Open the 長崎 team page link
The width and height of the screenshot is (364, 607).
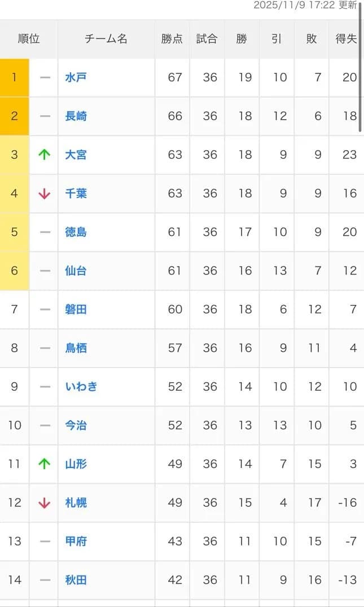pyautogui.click(x=76, y=116)
